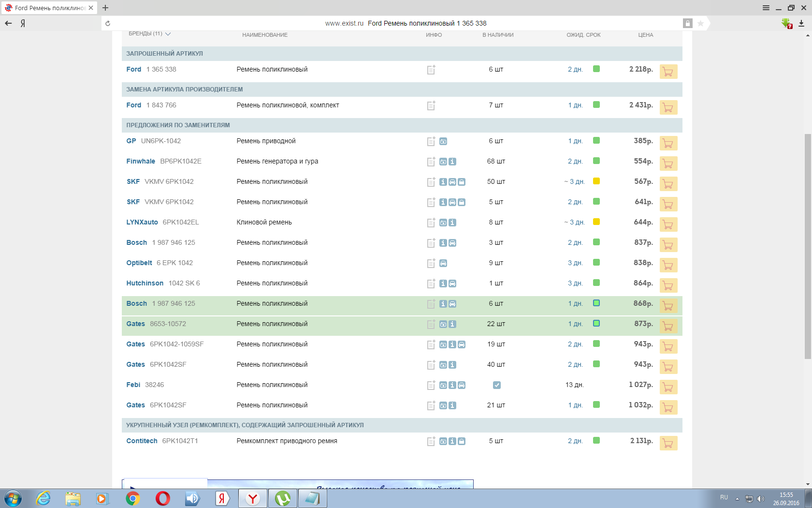Open browser main menu button
The image size is (812, 508).
(x=766, y=8)
